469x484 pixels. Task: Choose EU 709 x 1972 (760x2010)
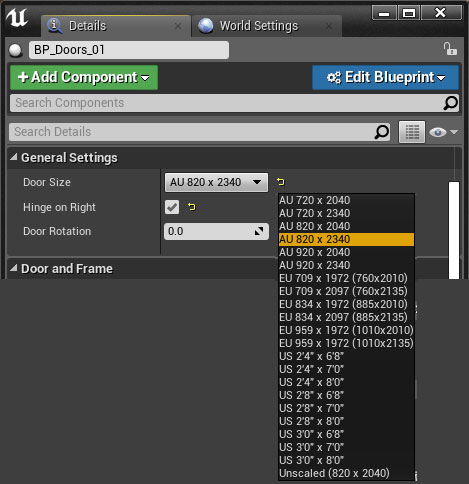(x=346, y=278)
